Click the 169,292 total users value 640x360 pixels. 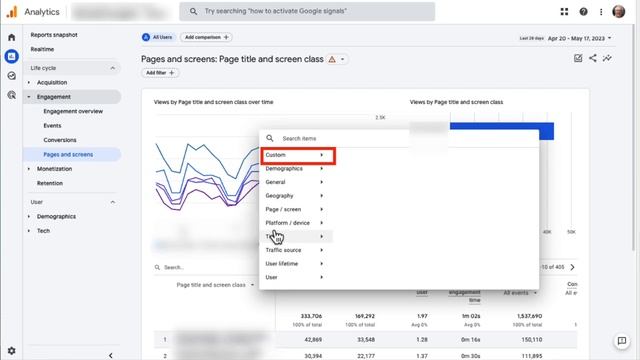pos(364,316)
